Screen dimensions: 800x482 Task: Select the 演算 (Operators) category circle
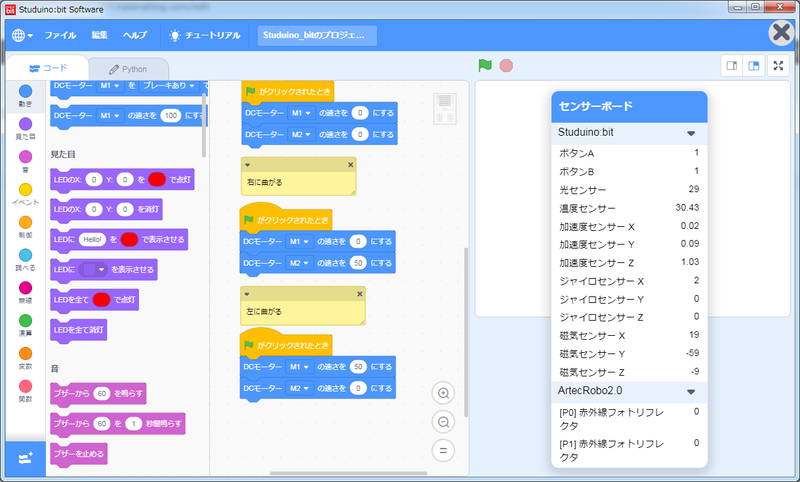click(x=26, y=320)
